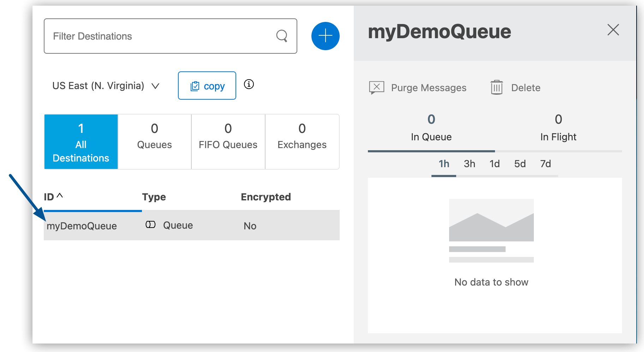
Task: Select the 7d time range
Action: tap(545, 164)
